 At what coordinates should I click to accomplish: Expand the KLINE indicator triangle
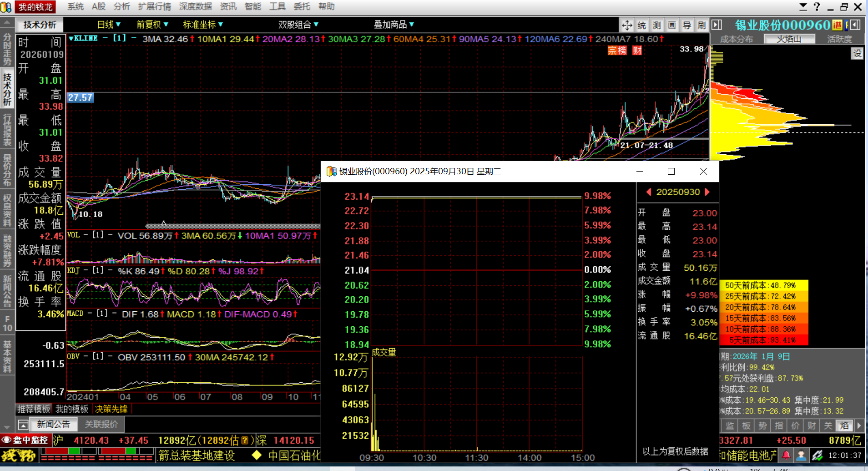pos(71,38)
